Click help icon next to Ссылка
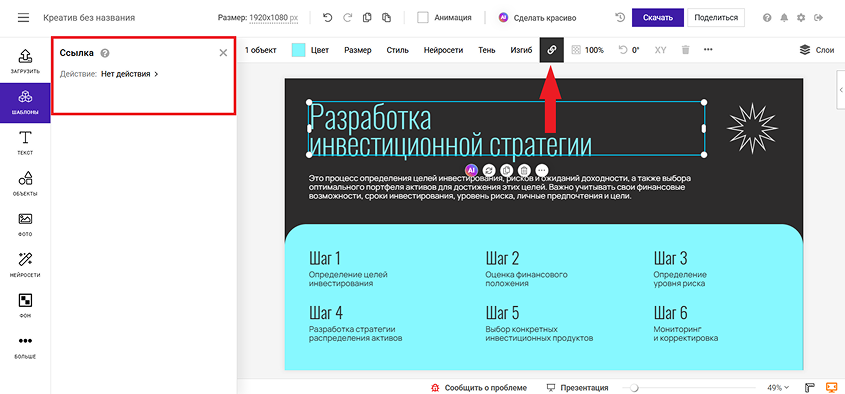Screen dimensions: 845x394 click(105, 53)
